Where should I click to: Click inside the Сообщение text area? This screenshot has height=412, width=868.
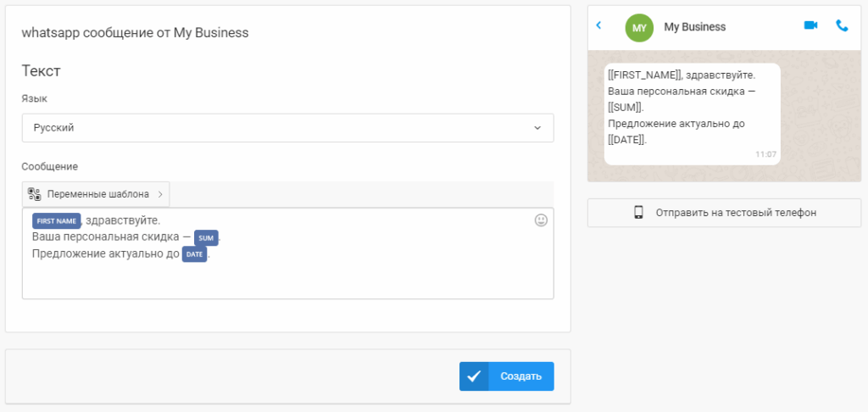point(288,253)
